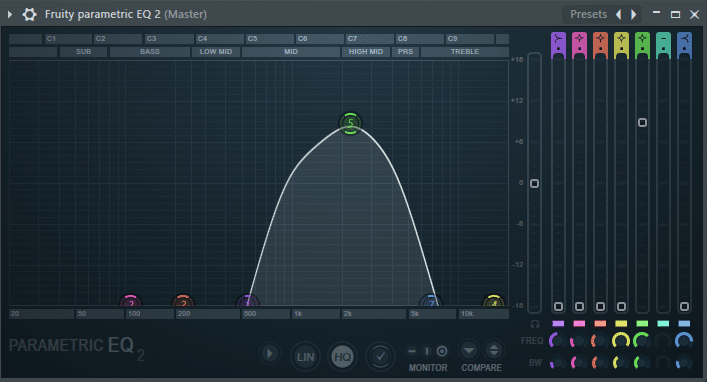This screenshot has width=707, height=382.
Task: Click the LOW MID frequency range label
Action: click(216, 52)
